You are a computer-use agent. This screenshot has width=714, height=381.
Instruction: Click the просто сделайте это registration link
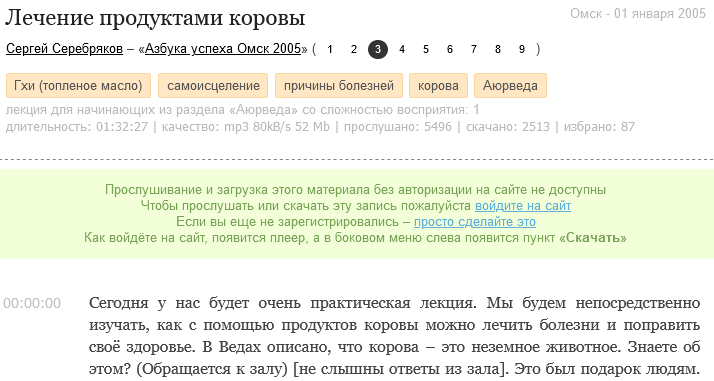click(x=474, y=222)
